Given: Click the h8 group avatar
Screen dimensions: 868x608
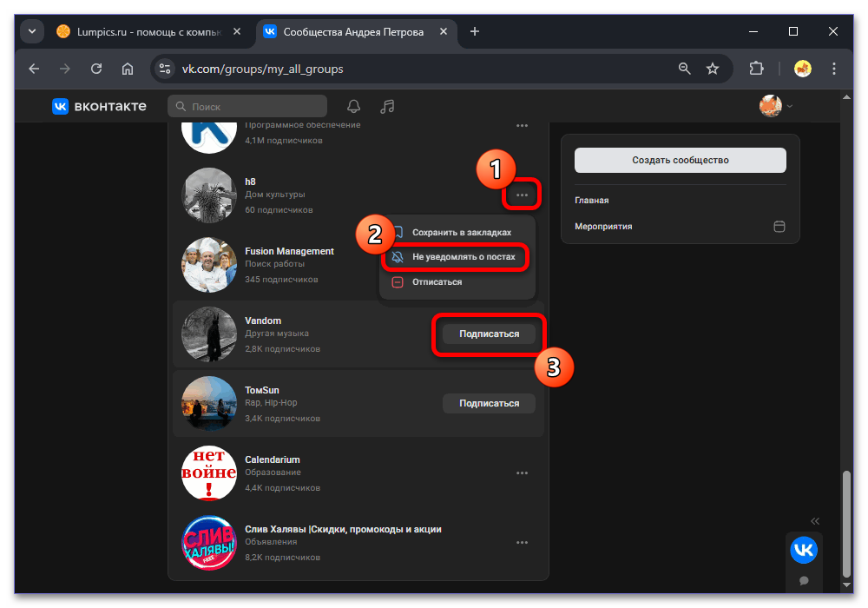Looking at the screenshot, I should click(x=209, y=195).
